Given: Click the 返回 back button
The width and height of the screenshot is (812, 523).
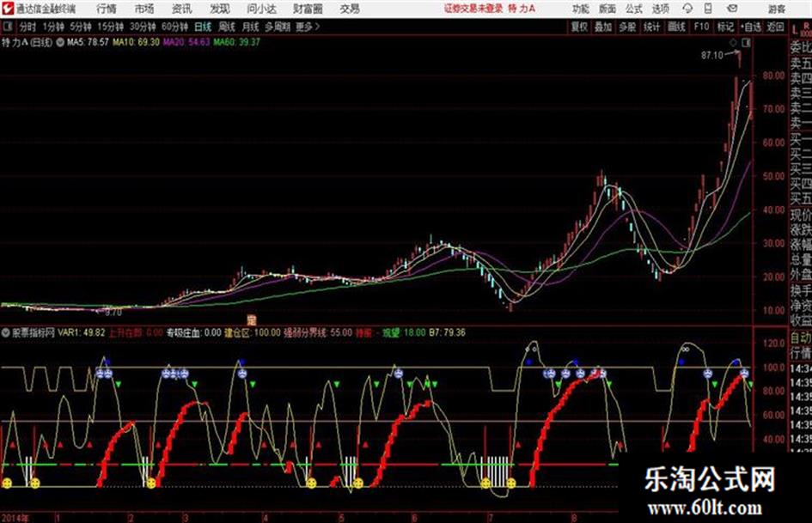Looking at the screenshot, I should tap(775, 27).
